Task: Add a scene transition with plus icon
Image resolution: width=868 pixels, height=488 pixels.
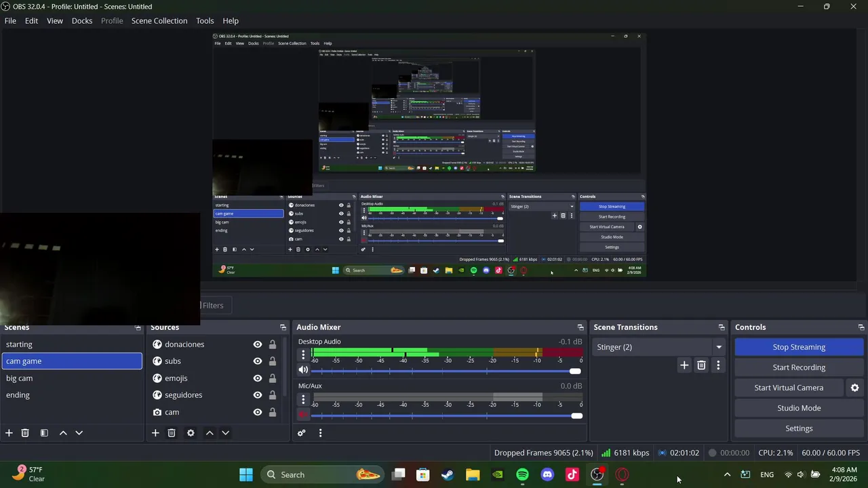Action: 684,365
